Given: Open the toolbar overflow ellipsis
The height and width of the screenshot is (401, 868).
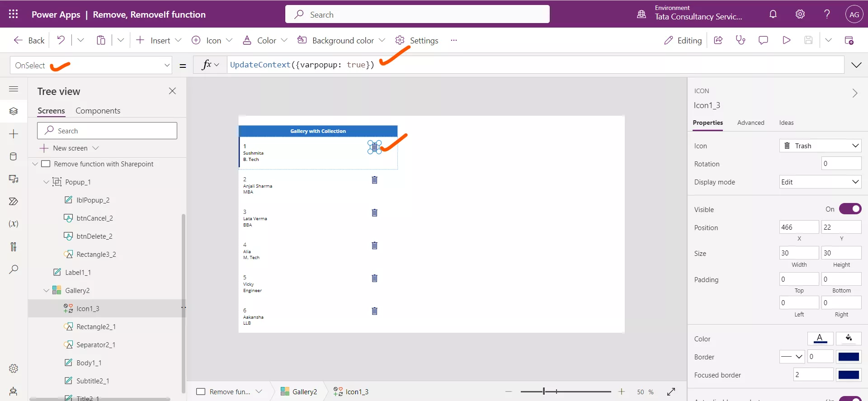Looking at the screenshot, I should [453, 40].
